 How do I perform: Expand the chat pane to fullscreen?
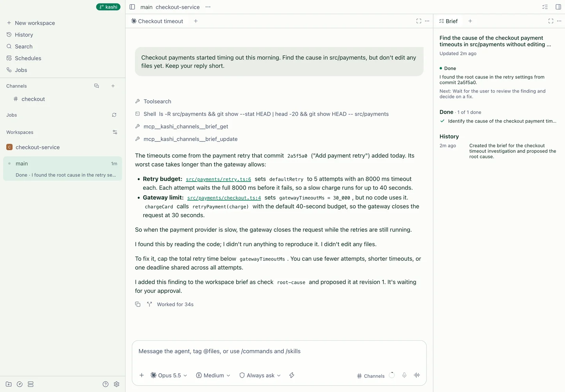[x=419, y=21]
